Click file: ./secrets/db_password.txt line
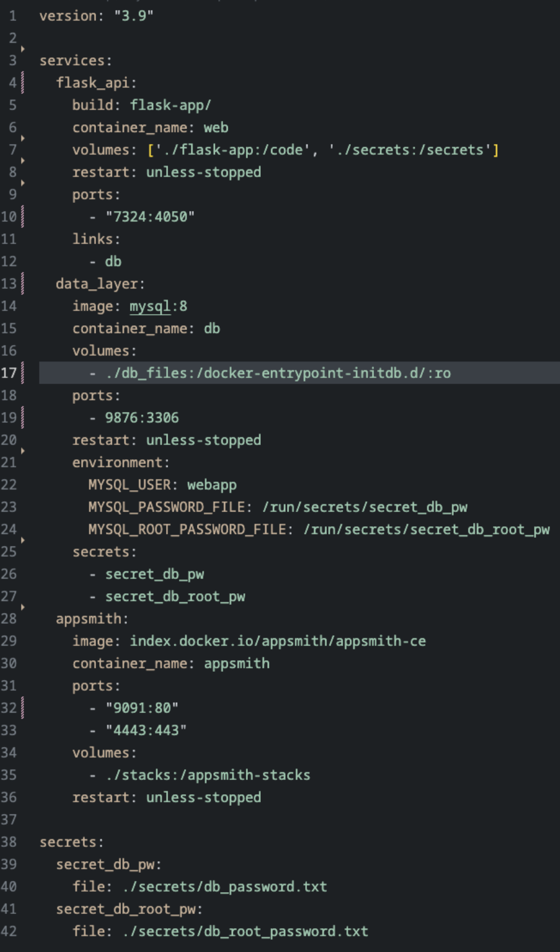 pos(200,887)
